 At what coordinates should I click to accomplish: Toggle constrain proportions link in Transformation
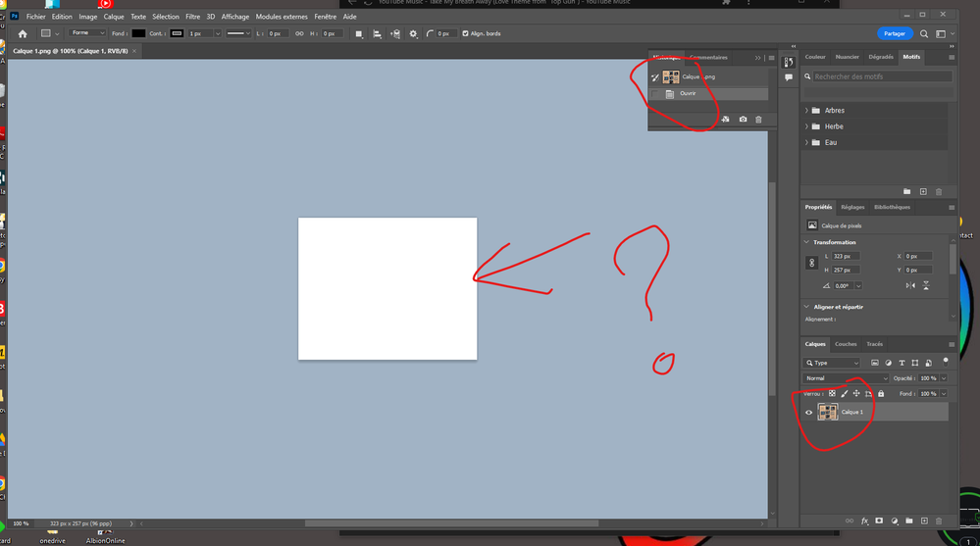click(812, 263)
